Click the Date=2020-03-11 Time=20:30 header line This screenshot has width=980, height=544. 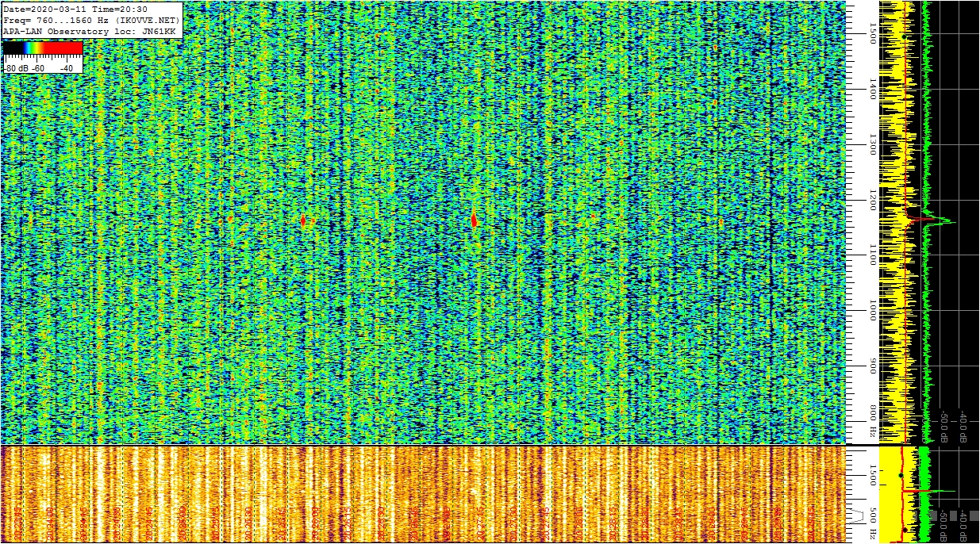(75, 10)
